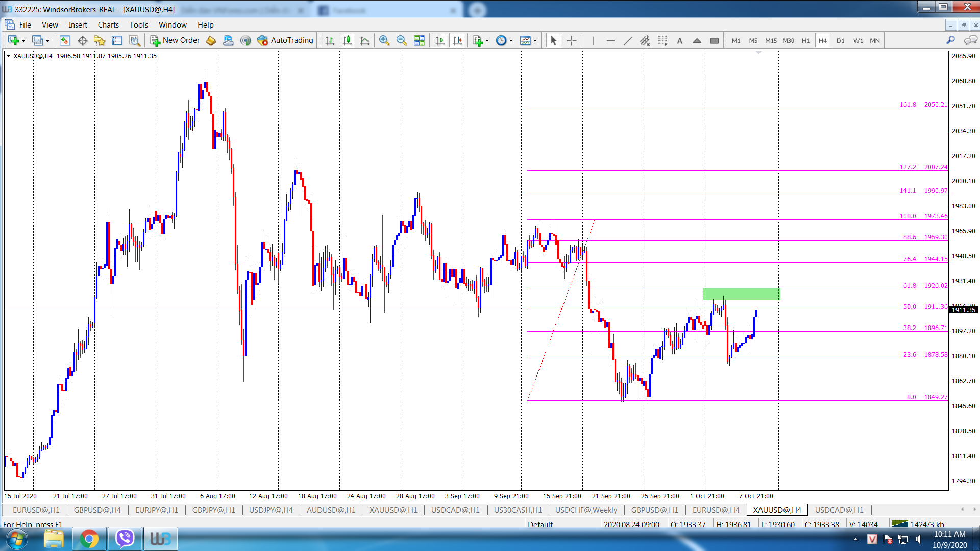Expand the New Chart dropdown arrow

[23, 41]
